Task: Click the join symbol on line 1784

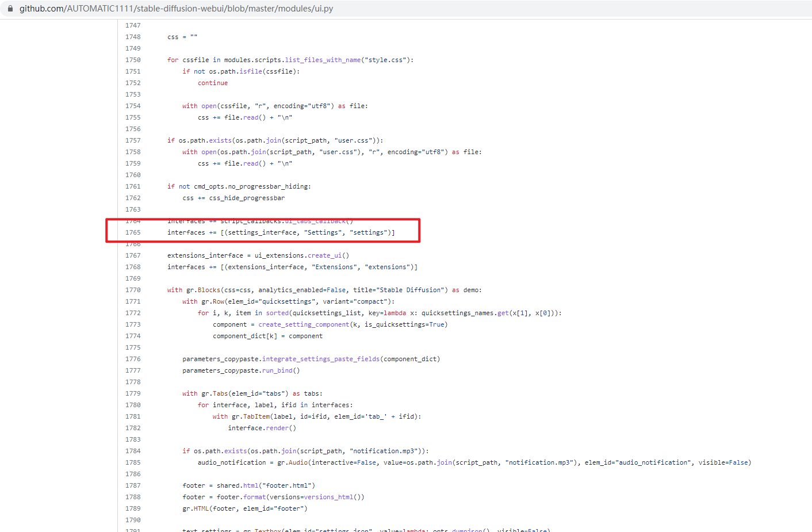Action: point(290,450)
